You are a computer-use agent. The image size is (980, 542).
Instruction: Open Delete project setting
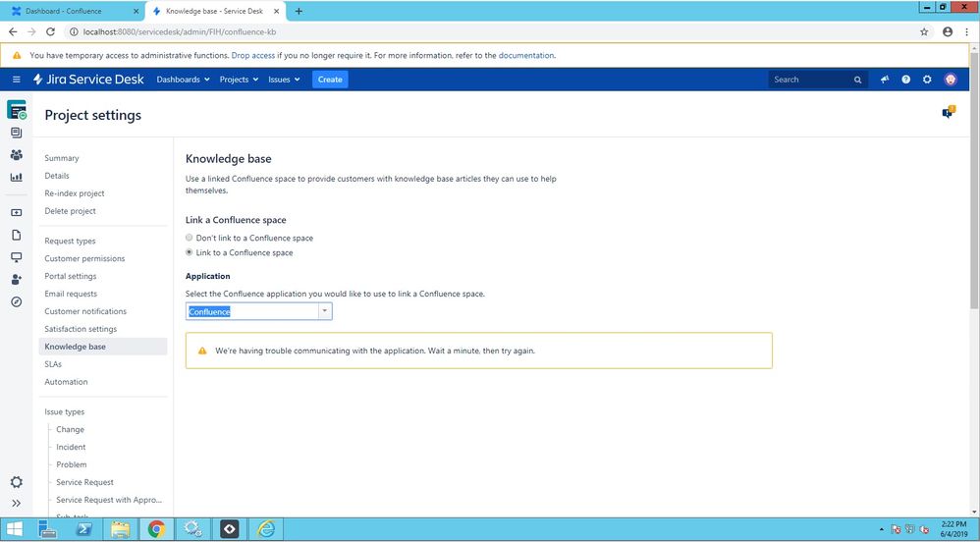coord(70,211)
